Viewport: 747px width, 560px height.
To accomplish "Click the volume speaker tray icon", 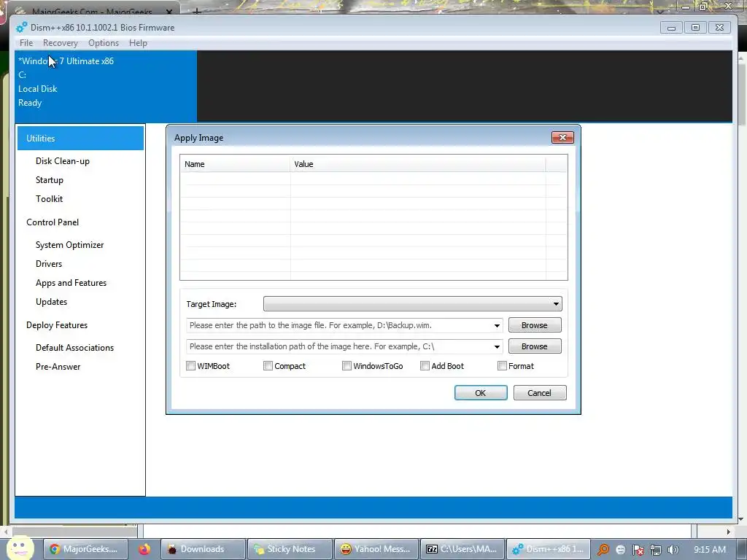I will 673,550.
